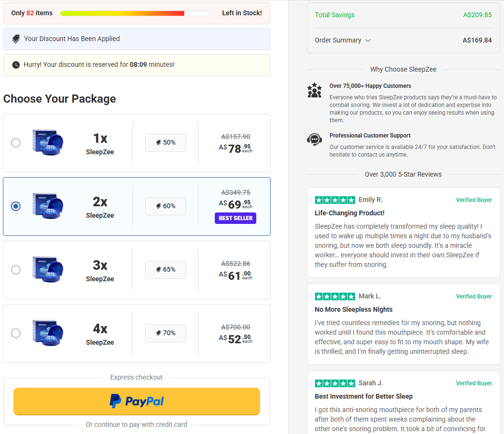Pay with the PayPal express checkout button
504x434 pixels.
coord(136,401)
